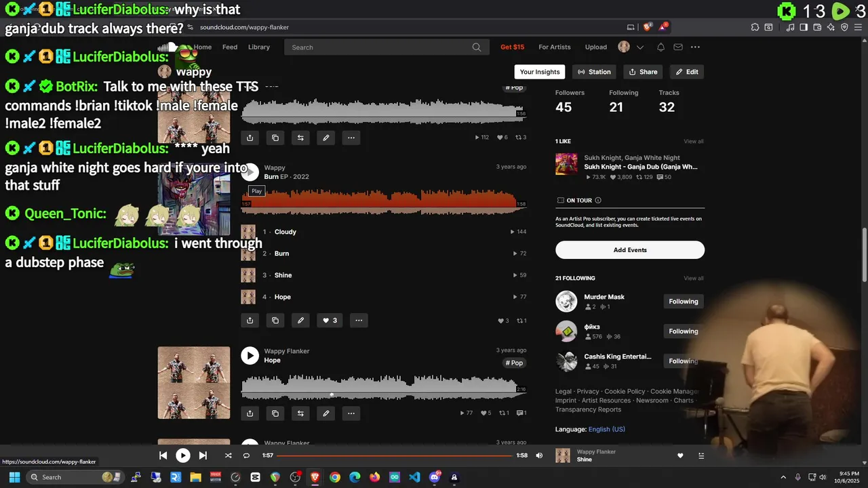Skip to next track in player bar
868x488 pixels.
203,455
